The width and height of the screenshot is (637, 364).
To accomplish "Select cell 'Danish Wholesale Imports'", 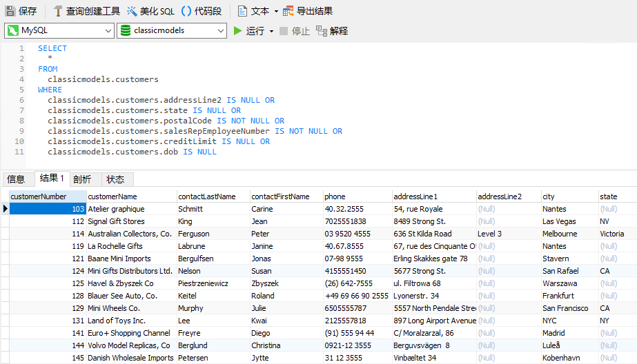I will click(x=132, y=358).
